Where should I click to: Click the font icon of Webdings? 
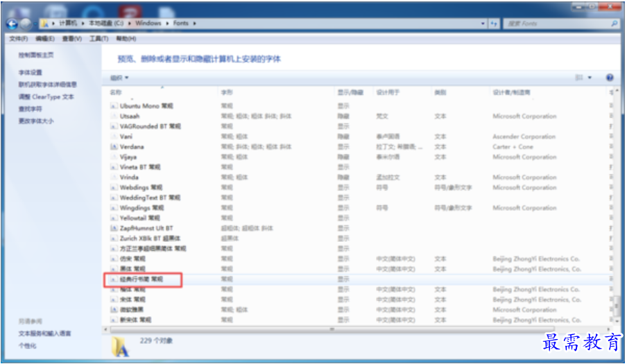tap(114, 187)
